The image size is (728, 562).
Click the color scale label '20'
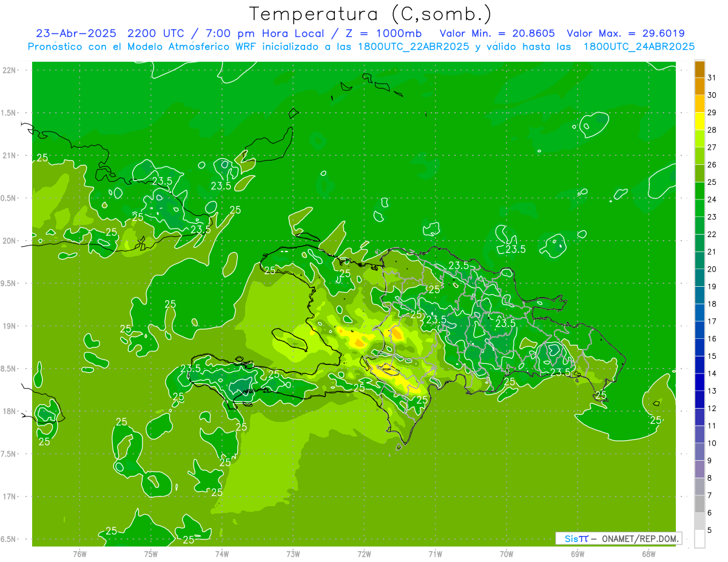712,269
